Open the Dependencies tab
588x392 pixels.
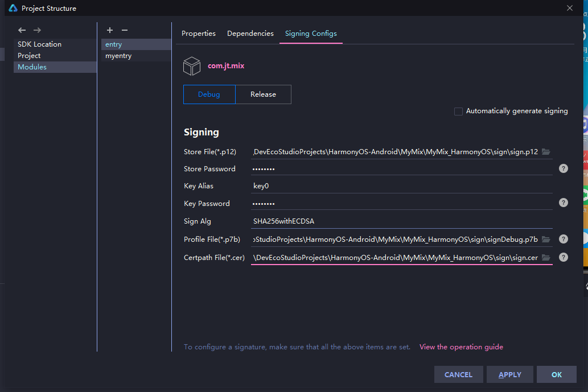click(x=250, y=34)
